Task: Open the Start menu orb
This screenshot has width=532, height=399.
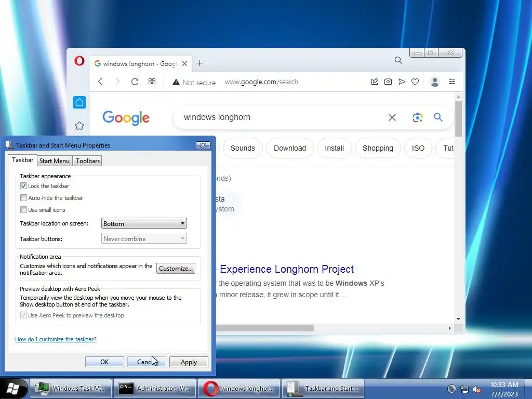Action: pos(13,389)
